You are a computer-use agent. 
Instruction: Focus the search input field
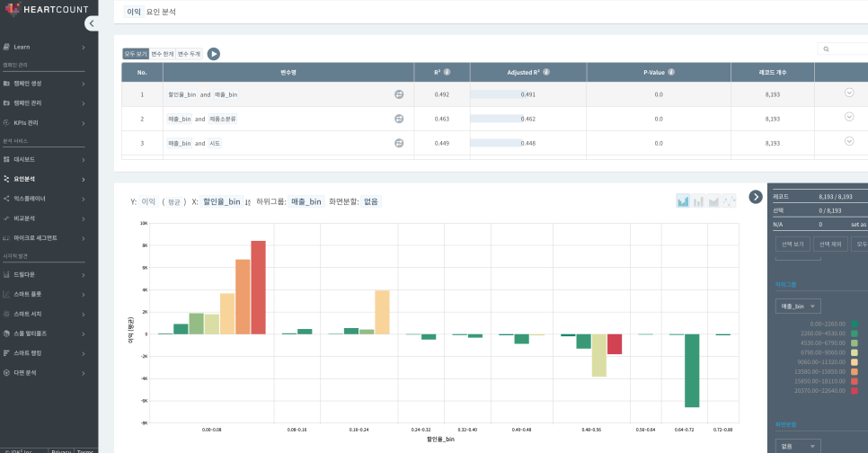pos(845,49)
